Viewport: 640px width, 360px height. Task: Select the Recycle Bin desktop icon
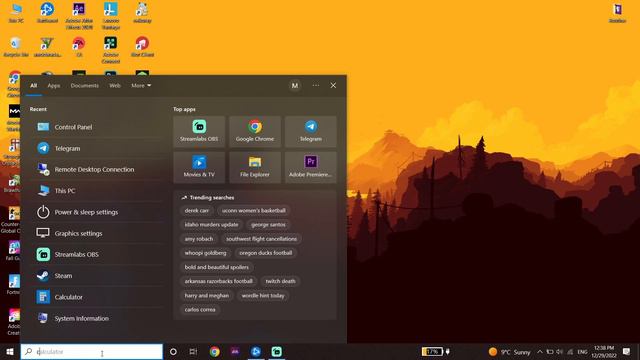pos(16,47)
